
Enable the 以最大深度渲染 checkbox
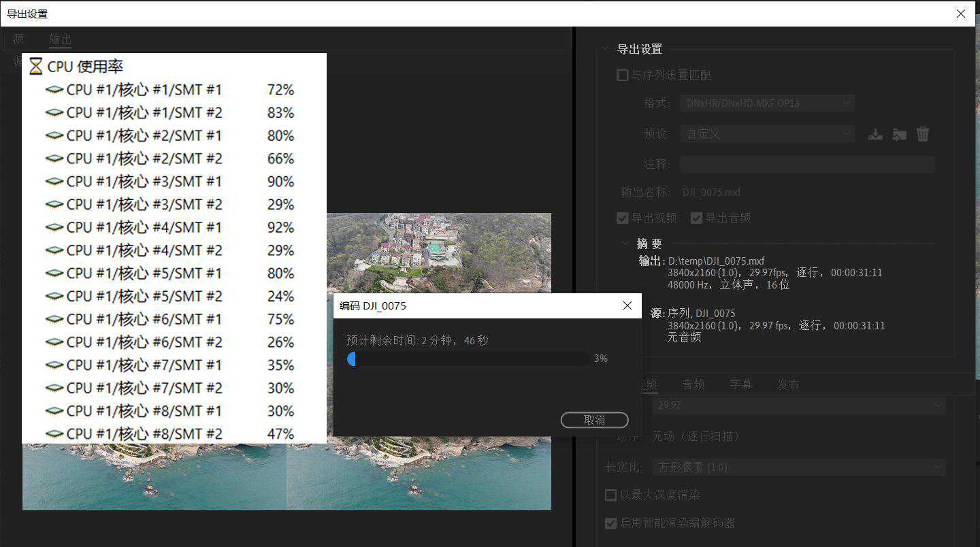[x=611, y=495]
